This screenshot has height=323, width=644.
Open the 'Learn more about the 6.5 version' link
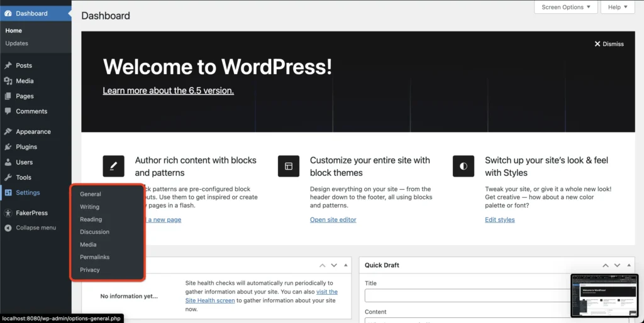tap(168, 90)
